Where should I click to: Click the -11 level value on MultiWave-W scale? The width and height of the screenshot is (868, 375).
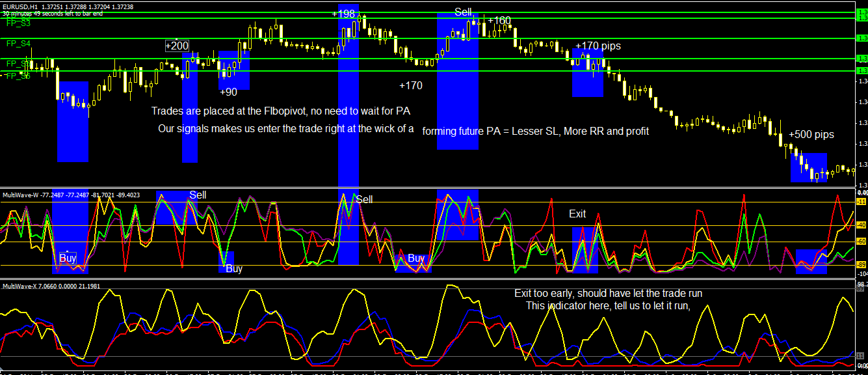coord(861,202)
